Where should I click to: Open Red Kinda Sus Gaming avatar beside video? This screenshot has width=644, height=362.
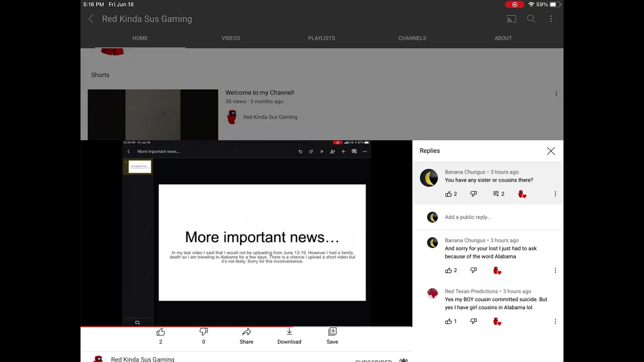[232, 117]
